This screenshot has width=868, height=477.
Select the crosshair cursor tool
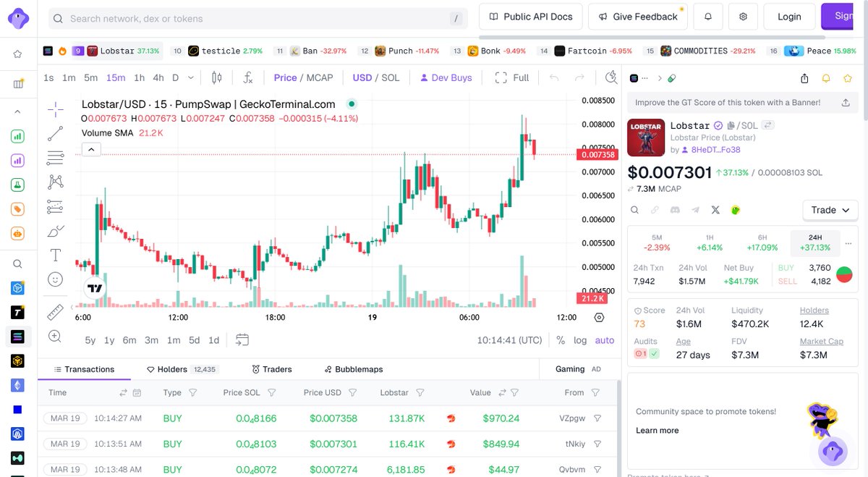55,109
